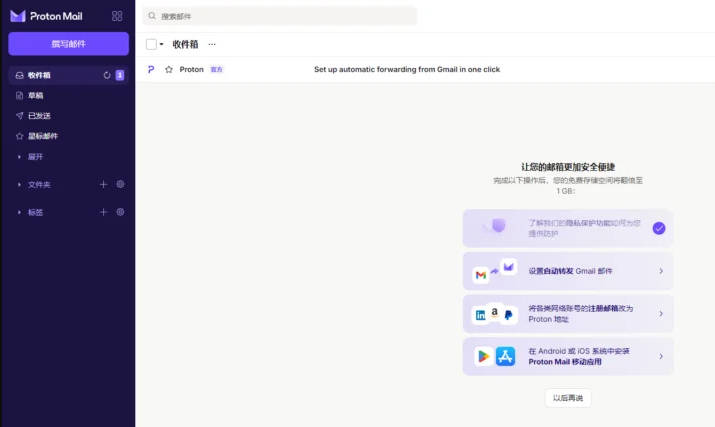Open the install Proton Mail 移动应用 card
This screenshot has height=427, width=715.
568,356
